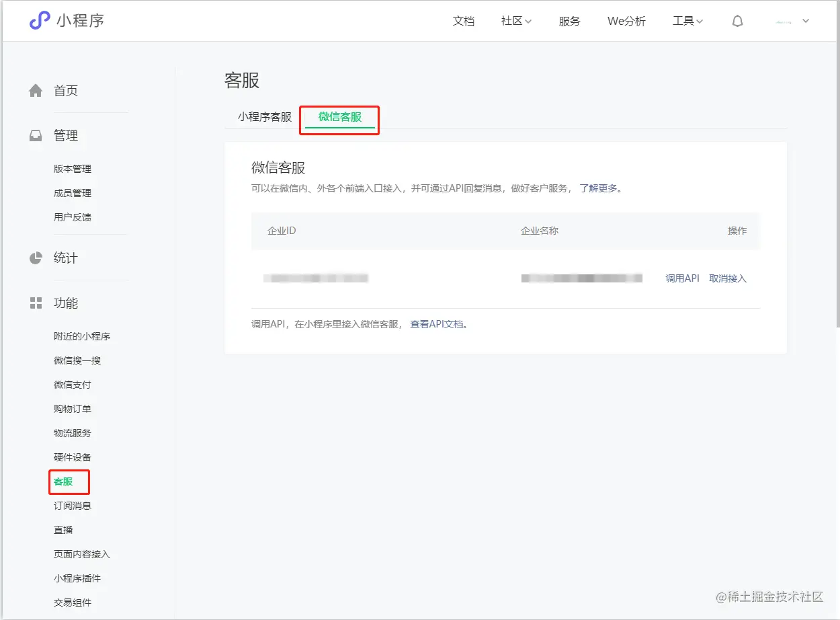Open 交易组件 in sidebar
840x620 pixels.
tap(73, 603)
